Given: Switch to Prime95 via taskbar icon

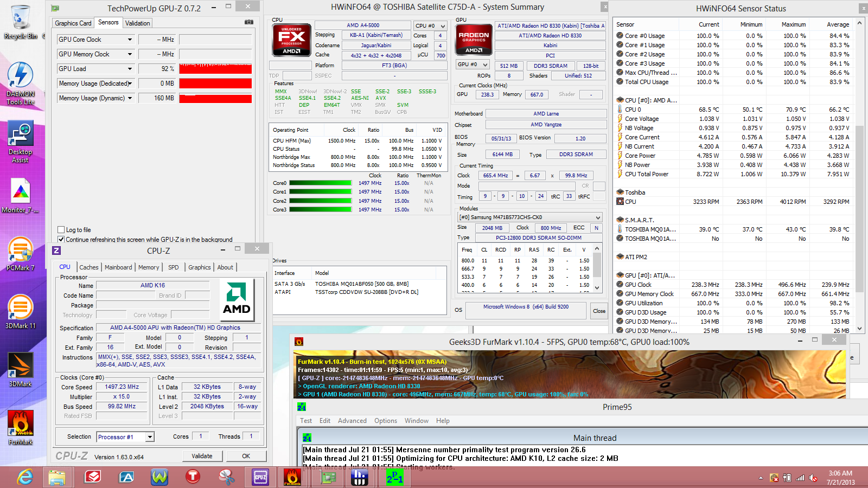Looking at the screenshot, I should (x=394, y=477).
